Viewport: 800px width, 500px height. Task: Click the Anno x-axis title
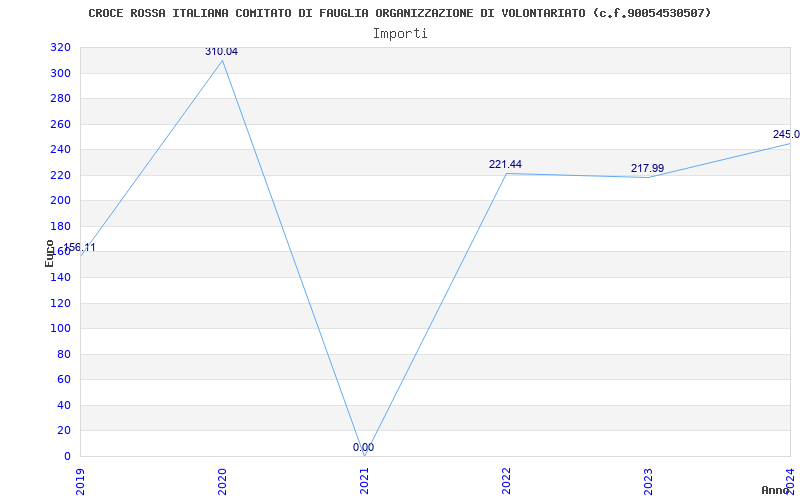(x=776, y=490)
